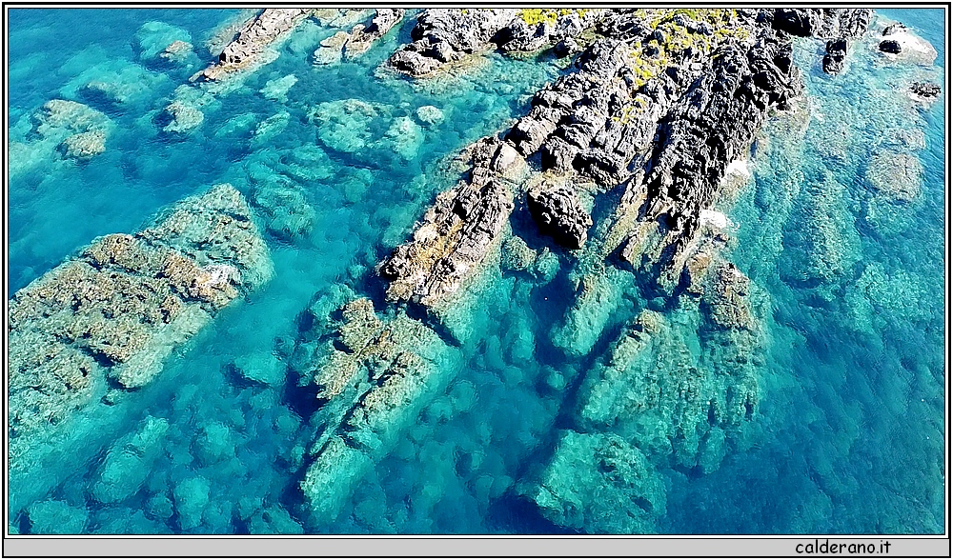
Task: Click the long submerged ridge at lower center-left
Action: pyautogui.click(x=362, y=400)
